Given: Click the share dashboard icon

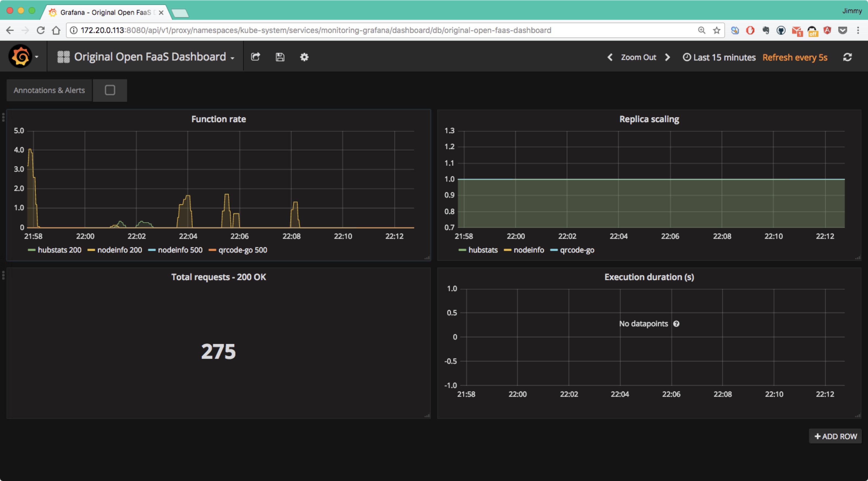Looking at the screenshot, I should click(256, 57).
